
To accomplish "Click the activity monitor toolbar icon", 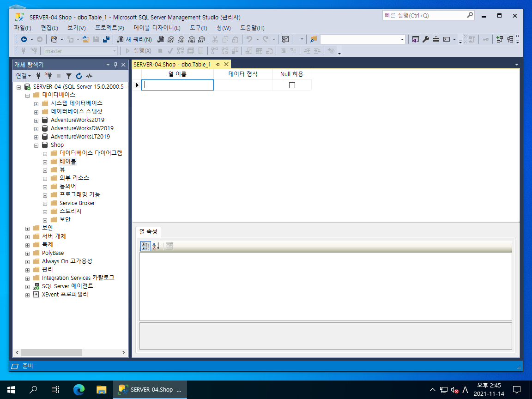I will [x=285, y=39].
